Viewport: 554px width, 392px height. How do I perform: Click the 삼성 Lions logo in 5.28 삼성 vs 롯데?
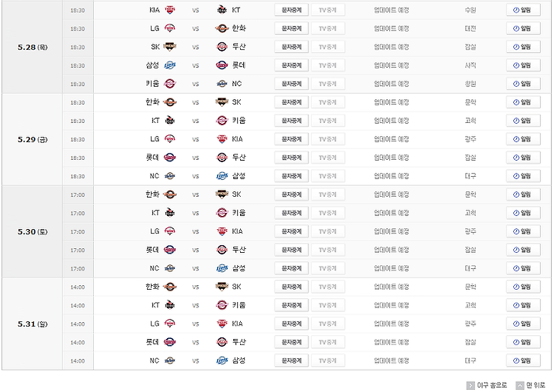click(170, 65)
